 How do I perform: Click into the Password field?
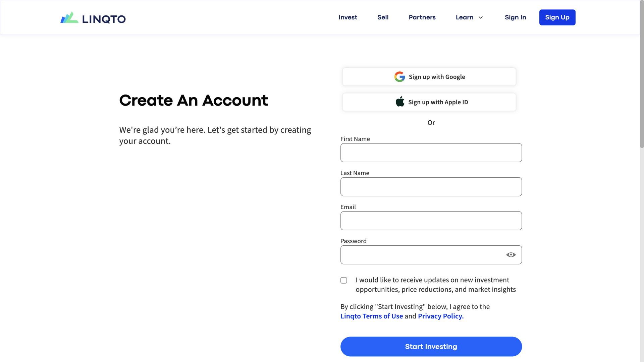click(421, 255)
